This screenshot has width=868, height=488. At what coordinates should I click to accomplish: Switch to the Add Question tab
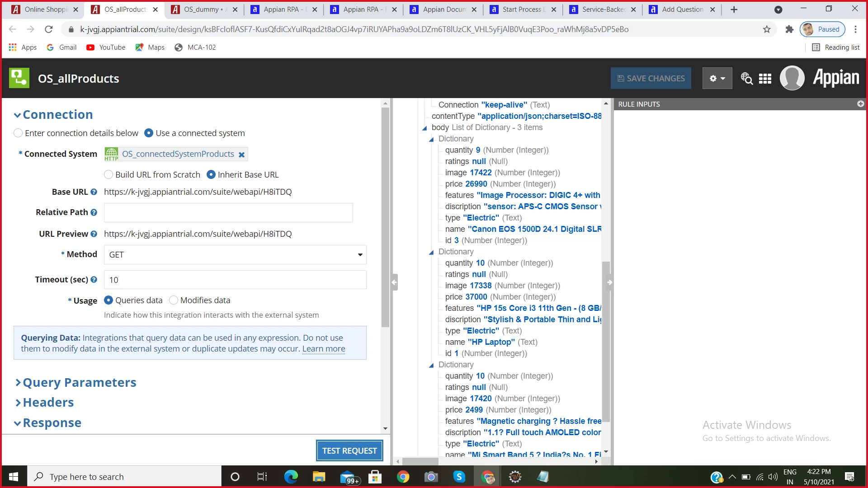point(682,9)
